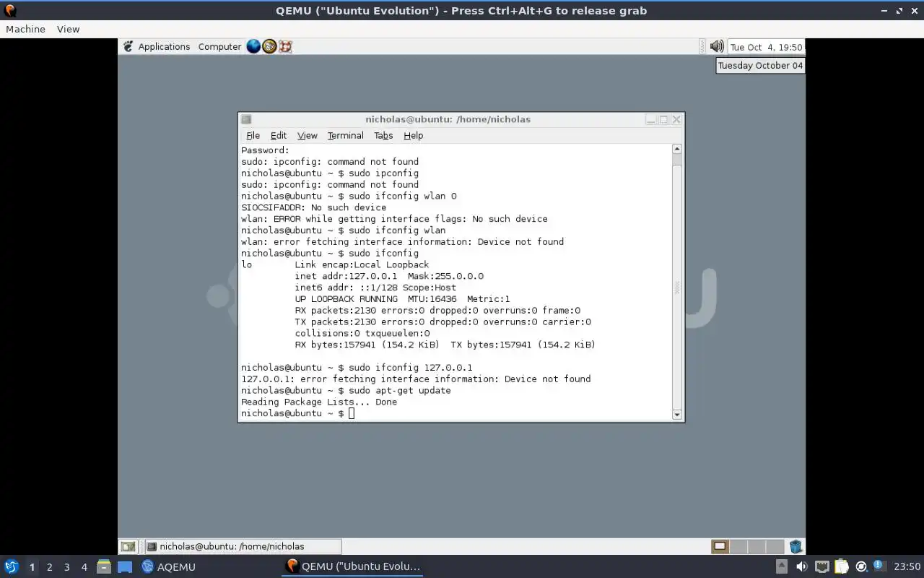The height and width of the screenshot is (578, 924).
Task: Open guest Computer menu
Action: [219, 46]
